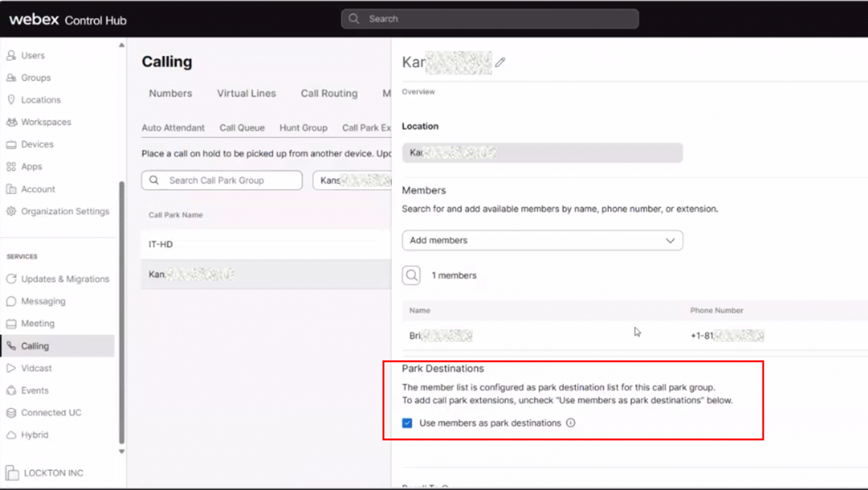868x490 pixels.
Task: Expand the Add members dropdown
Action: 542,240
